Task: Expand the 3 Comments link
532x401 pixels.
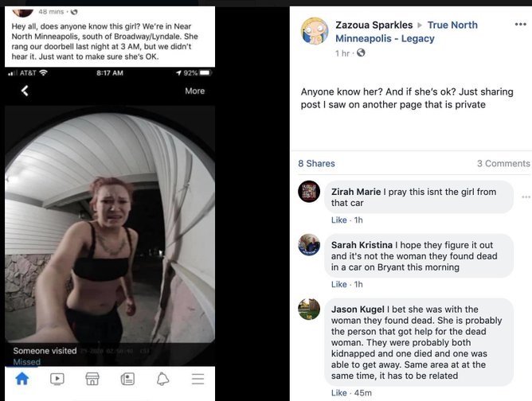Action: click(503, 163)
